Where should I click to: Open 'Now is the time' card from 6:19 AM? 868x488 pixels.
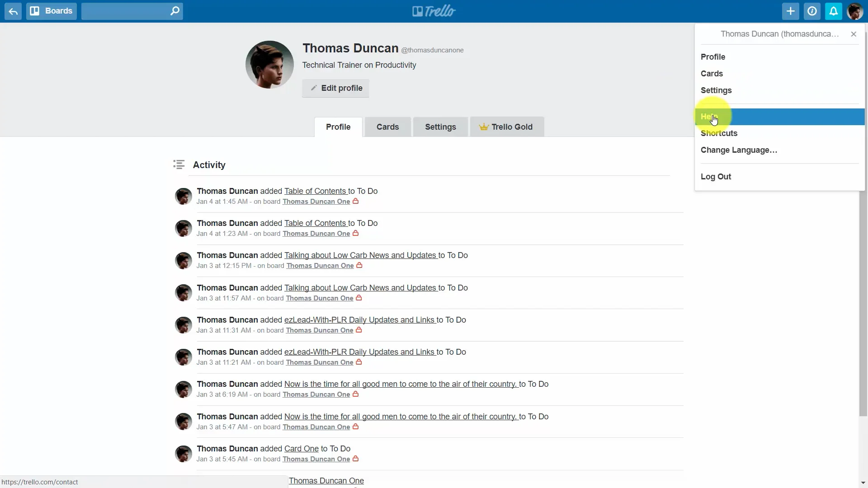(x=401, y=384)
